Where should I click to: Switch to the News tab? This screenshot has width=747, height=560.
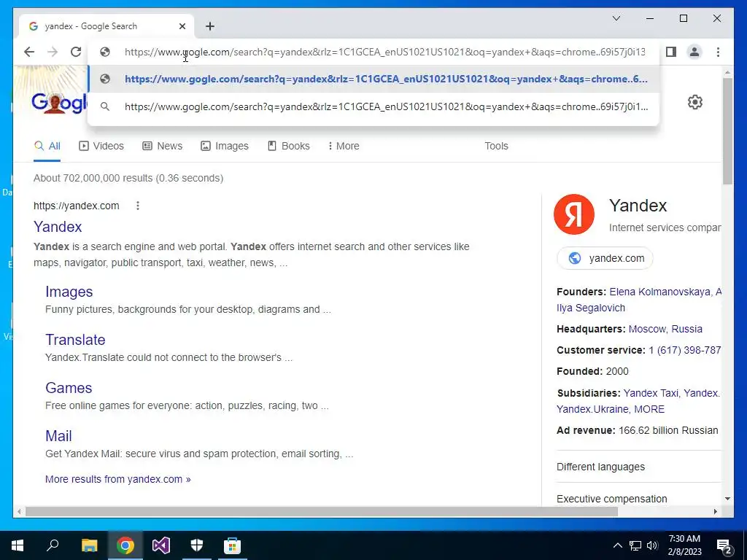pos(163,146)
